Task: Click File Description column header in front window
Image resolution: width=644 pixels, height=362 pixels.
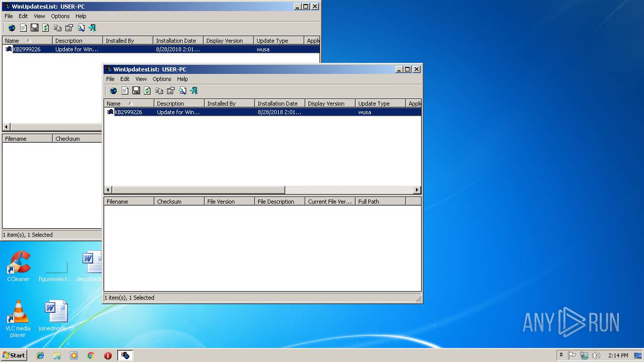Action: pos(280,202)
